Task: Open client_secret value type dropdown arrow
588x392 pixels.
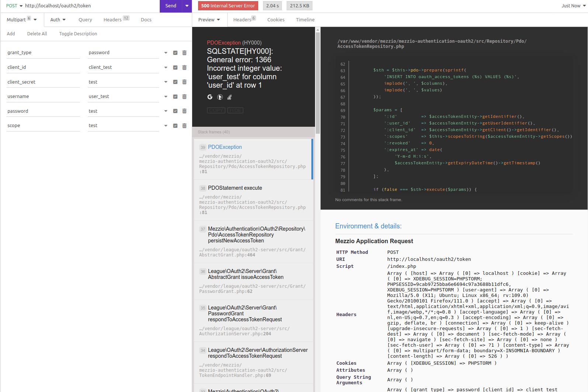Action: 166,82
